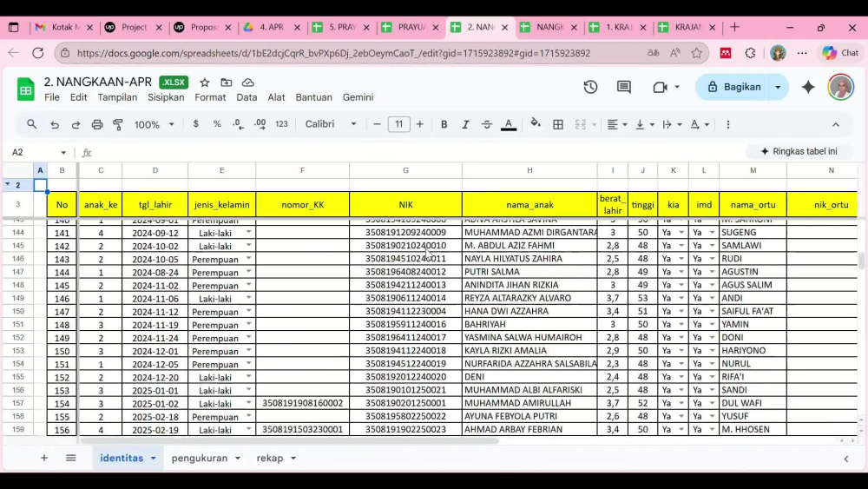Open vertical align dropdown
868x489 pixels.
pyautogui.click(x=645, y=124)
